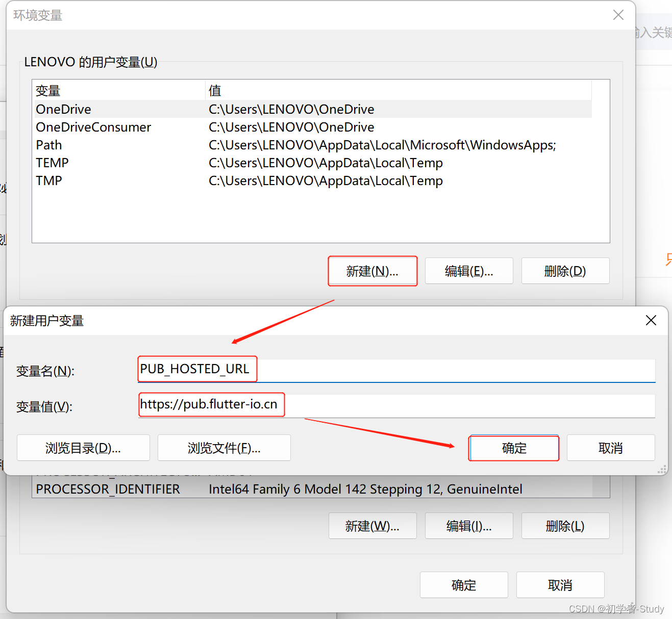Click the Path value C:\Users\LENOVO\AppData\Local\Microsoft\WindowsApps
672x619 pixels.
click(382, 145)
